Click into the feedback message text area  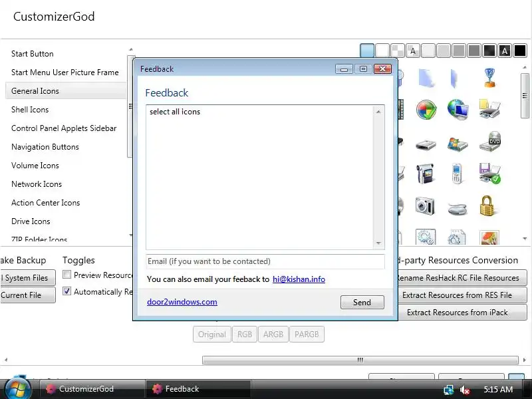pos(260,177)
